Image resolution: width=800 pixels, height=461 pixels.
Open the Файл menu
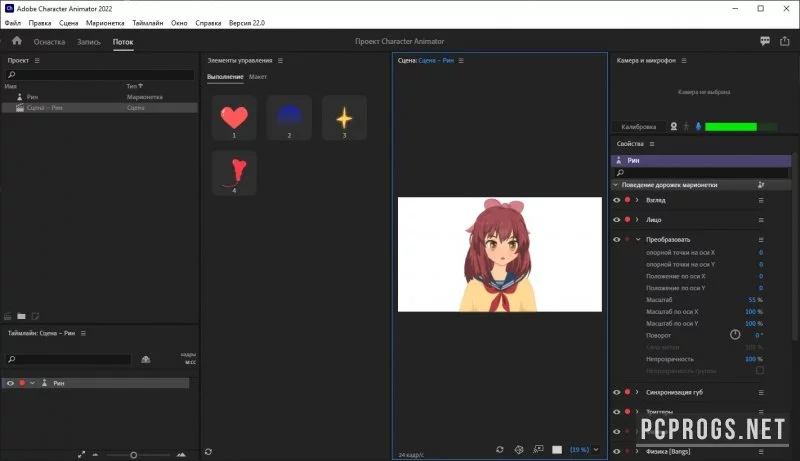coord(13,23)
